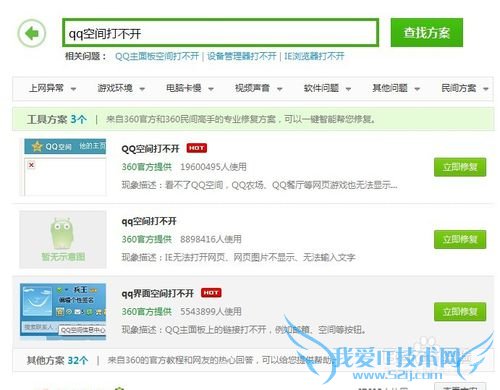Click the 相关问题 label

[x=86, y=56]
